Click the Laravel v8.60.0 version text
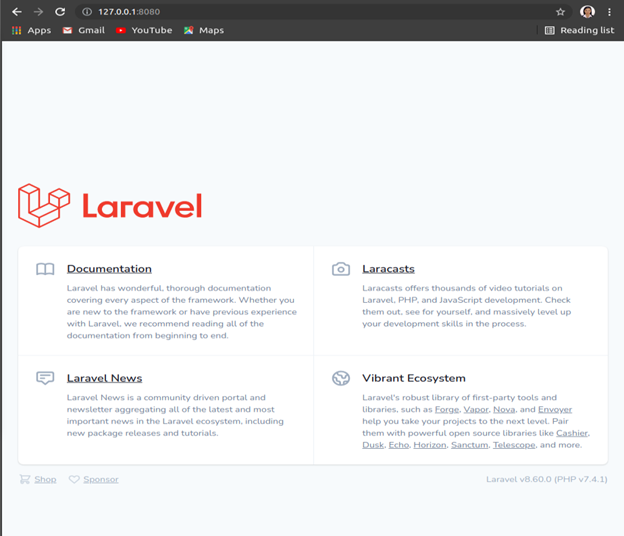Viewport: 624px width, 536px height. pyautogui.click(x=547, y=479)
